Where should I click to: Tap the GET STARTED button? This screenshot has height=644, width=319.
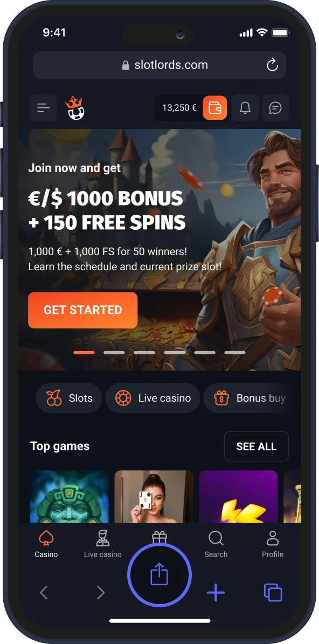(x=82, y=310)
